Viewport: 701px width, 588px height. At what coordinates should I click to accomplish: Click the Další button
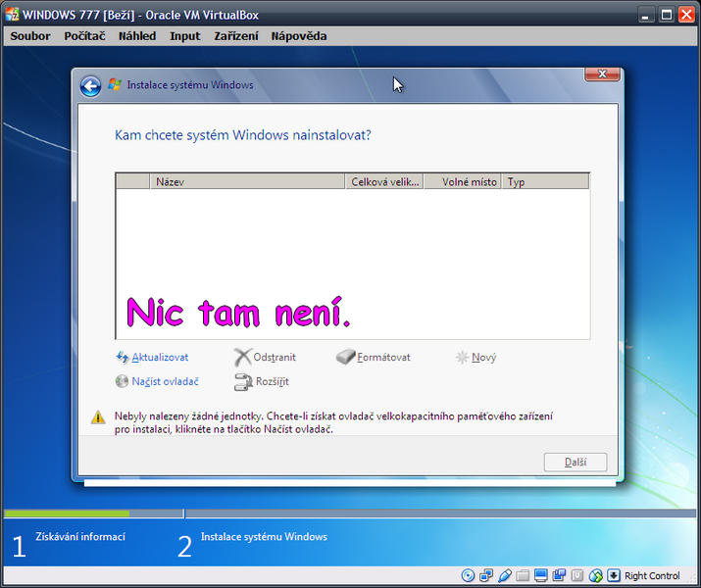(x=576, y=462)
